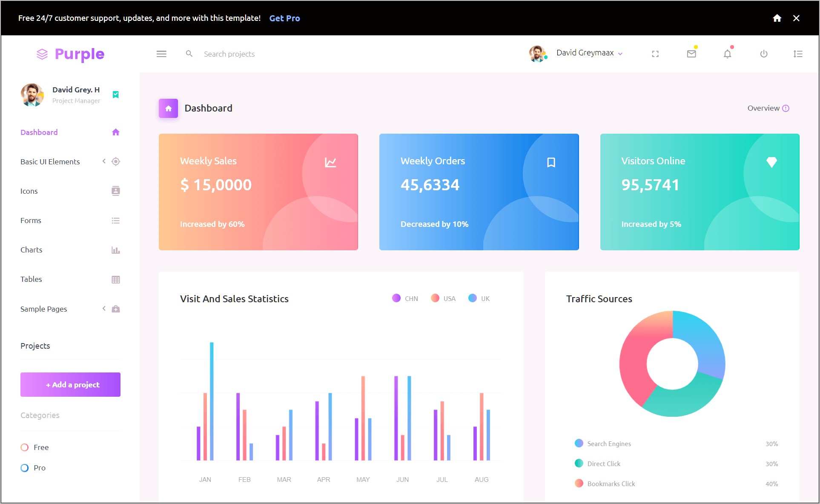The image size is (820, 504).
Task: Click the bar chart icon beside Charts
Action: [115, 250]
